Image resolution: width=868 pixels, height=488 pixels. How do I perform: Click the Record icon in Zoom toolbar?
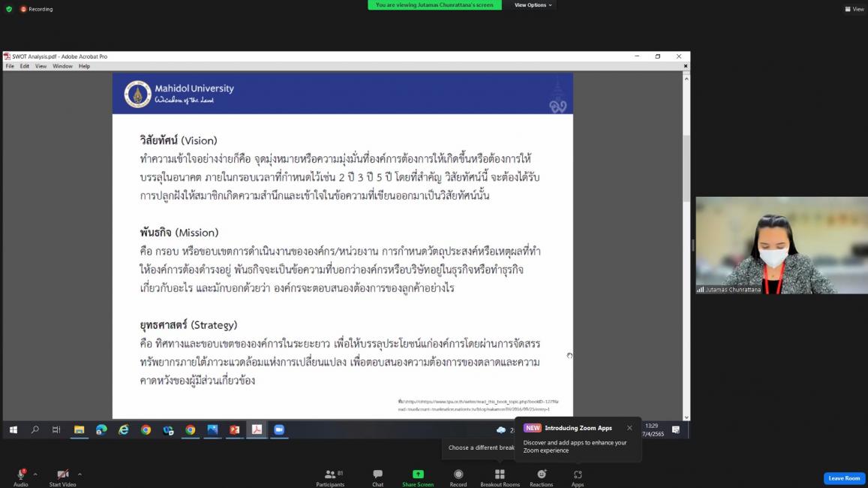458,477
